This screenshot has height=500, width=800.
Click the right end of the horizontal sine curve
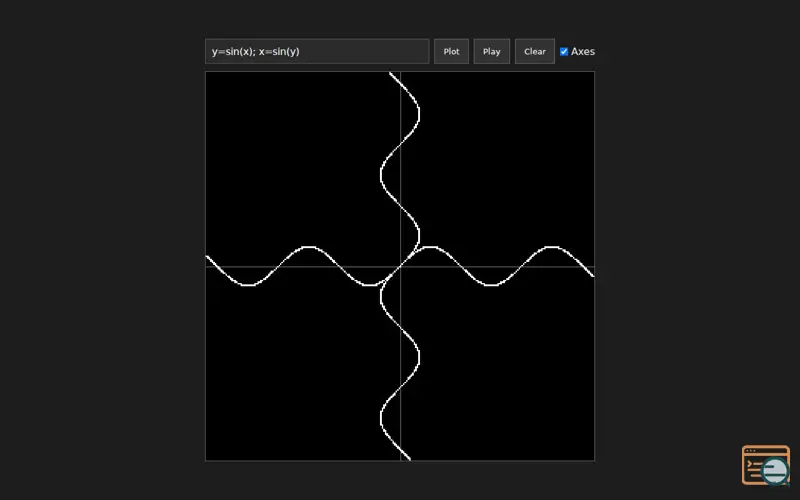coord(592,275)
